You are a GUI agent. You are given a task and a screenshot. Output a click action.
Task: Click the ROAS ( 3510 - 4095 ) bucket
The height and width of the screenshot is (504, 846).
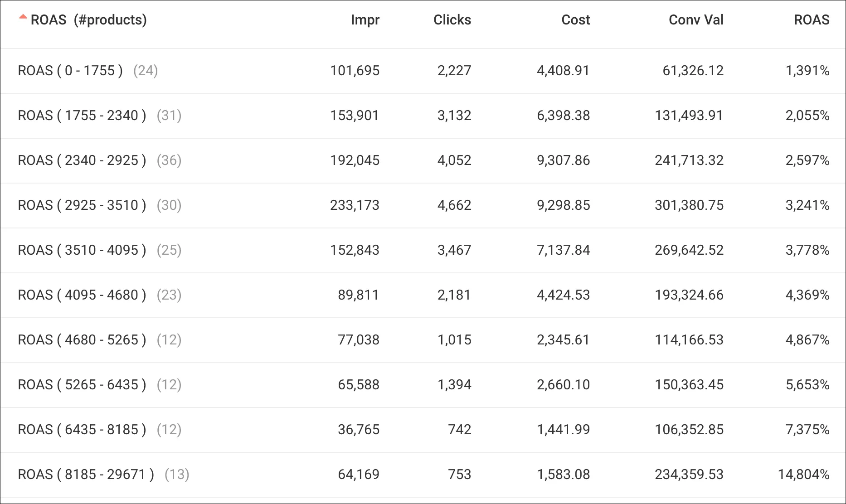point(82,250)
